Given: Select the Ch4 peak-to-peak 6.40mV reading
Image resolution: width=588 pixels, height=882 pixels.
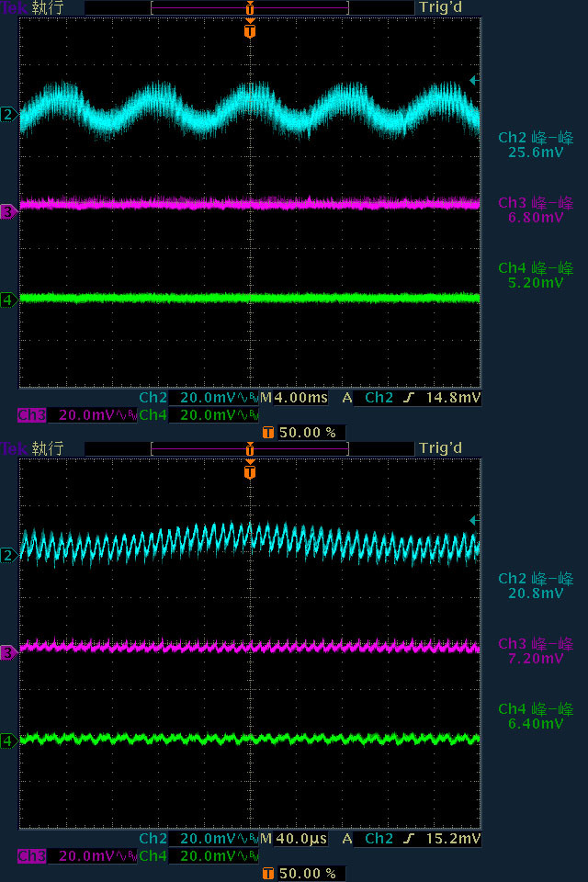Looking at the screenshot, I should pyautogui.click(x=536, y=717).
